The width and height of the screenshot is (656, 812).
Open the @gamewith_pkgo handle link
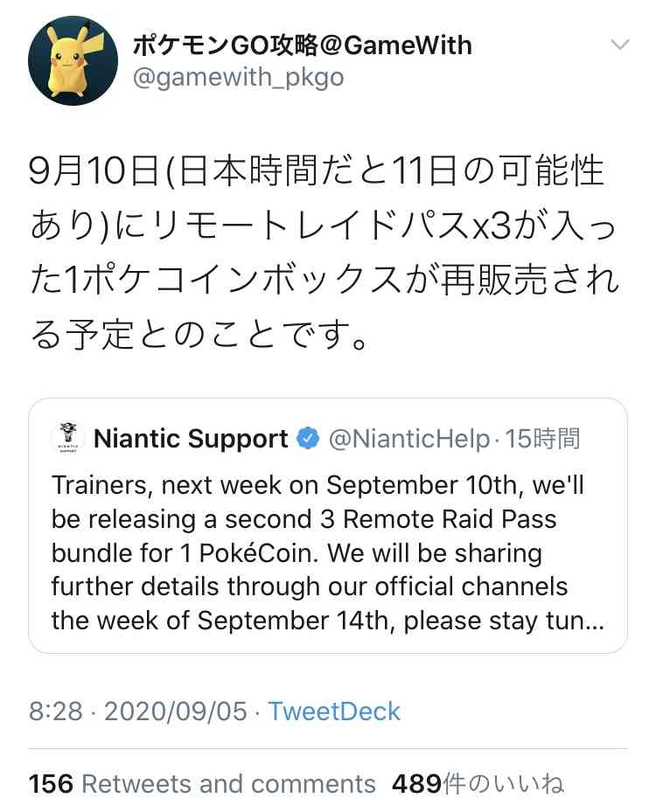238,78
